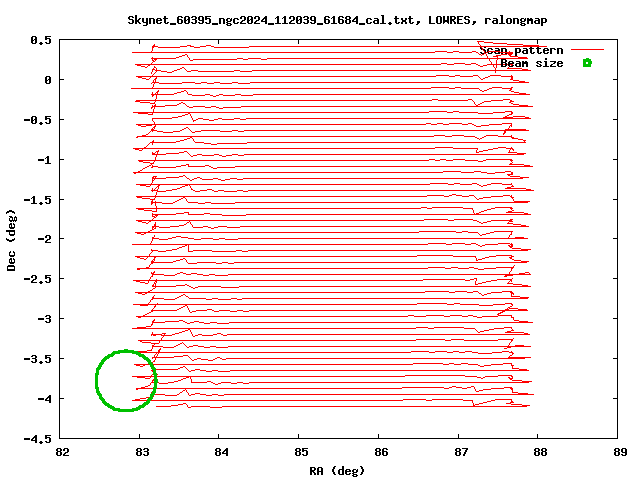
Task: Click the y-axis tick label -4
Action: coord(44,399)
